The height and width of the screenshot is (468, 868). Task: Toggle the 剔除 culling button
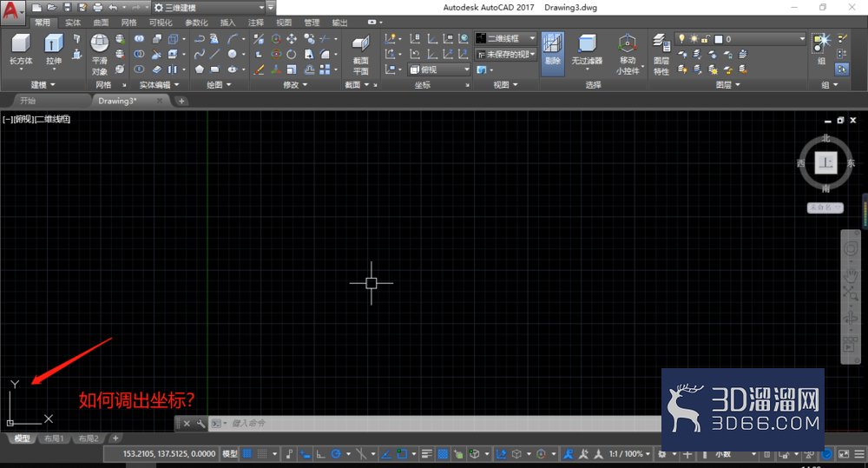point(552,53)
